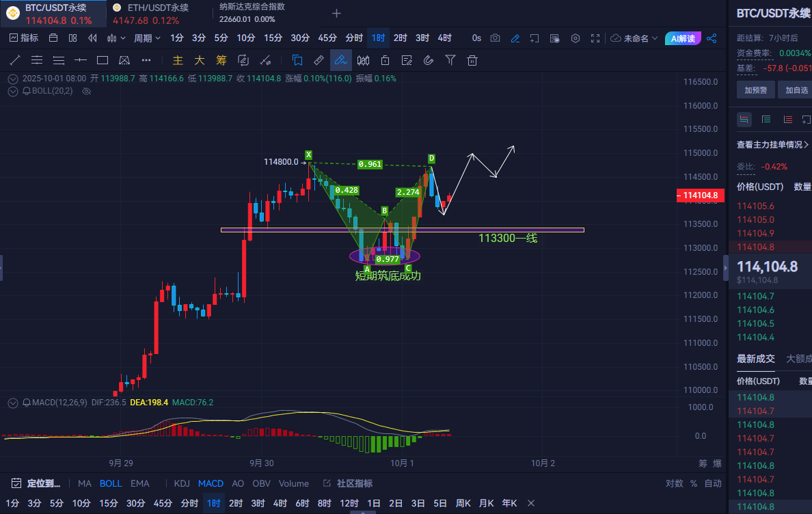Click the 加预警 add alert button
This screenshot has width=812, height=514.
point(755,90)
